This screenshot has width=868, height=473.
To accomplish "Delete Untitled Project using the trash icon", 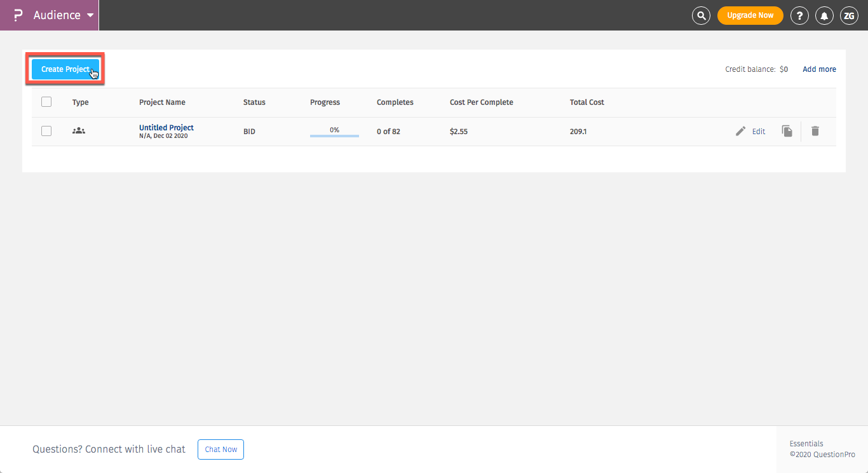I will 815,131.
